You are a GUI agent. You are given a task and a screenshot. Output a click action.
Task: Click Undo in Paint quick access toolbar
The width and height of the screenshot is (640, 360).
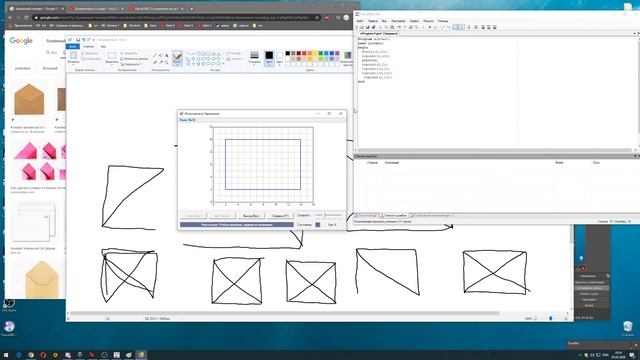[x=83, y=40]
